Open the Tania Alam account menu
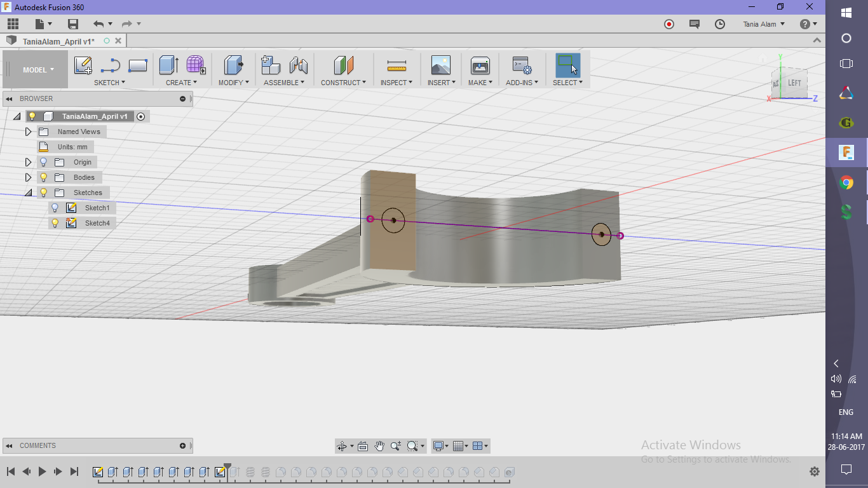This screenshot has height=488, width=868. 764,24
